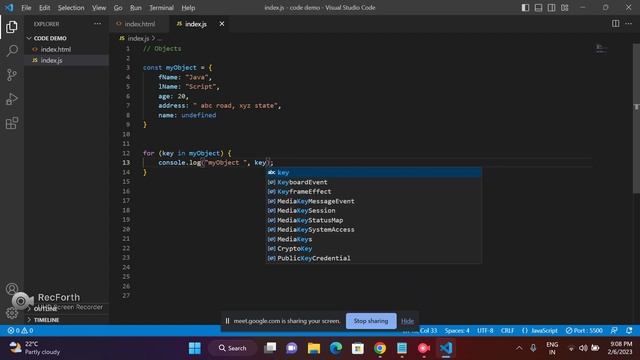Choose the key suggestion
The image size is (640, 360).
tap(374, 173)
